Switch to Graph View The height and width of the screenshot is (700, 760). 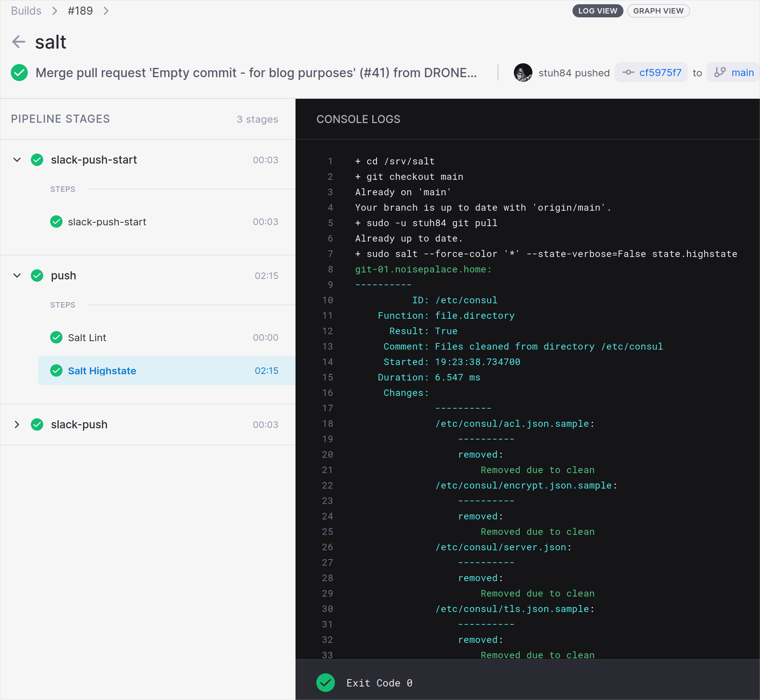[x=658, y=11]
